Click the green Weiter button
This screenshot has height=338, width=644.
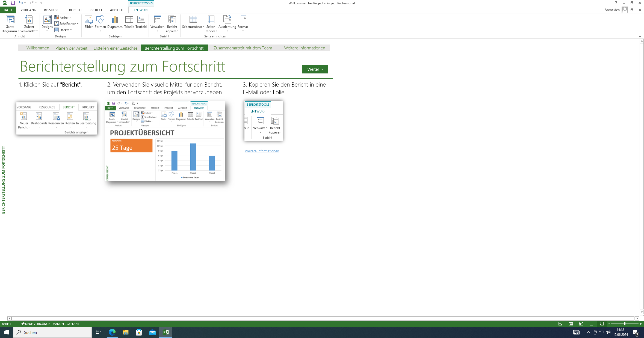click(x=315, y=69)
